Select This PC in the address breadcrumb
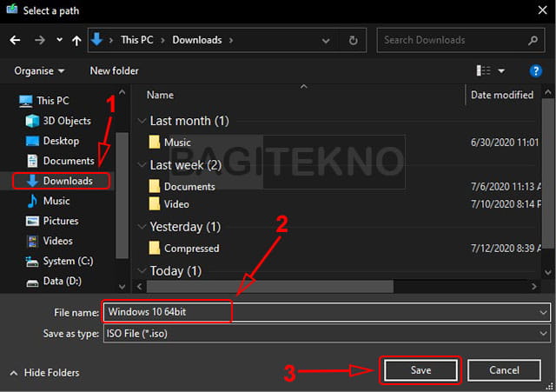 click(137, 40)
